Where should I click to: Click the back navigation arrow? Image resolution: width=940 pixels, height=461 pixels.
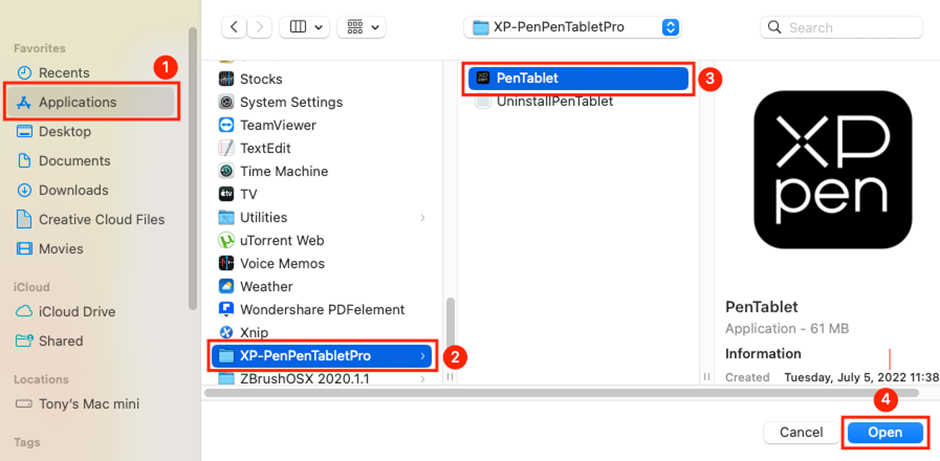coord(234,27)
